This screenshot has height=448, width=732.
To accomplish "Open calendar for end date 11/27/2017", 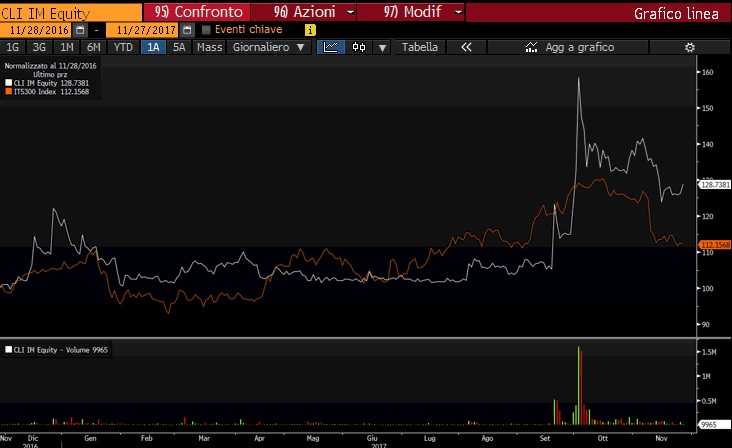I will tap(187, 30).
